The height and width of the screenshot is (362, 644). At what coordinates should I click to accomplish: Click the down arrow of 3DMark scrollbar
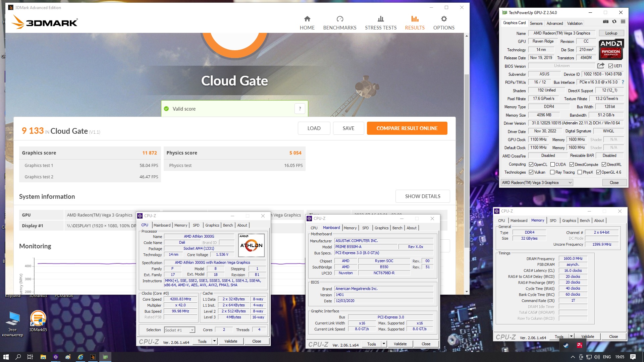tap(467, 292)
